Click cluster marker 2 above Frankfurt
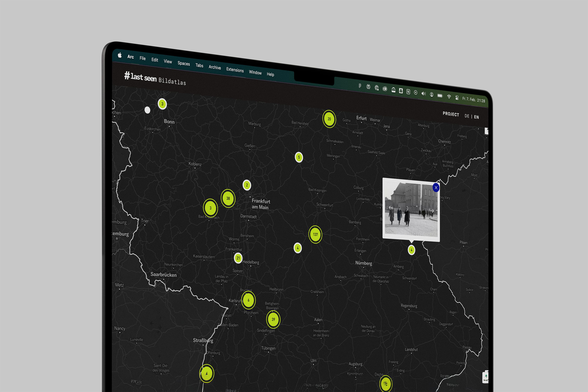 pos(247,185)
